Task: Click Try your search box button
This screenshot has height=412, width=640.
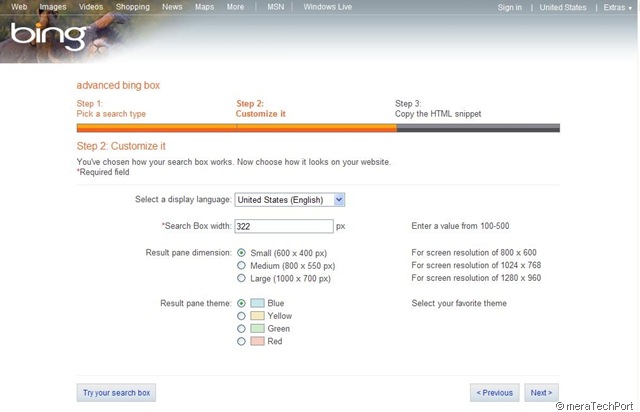Action: 116,392
